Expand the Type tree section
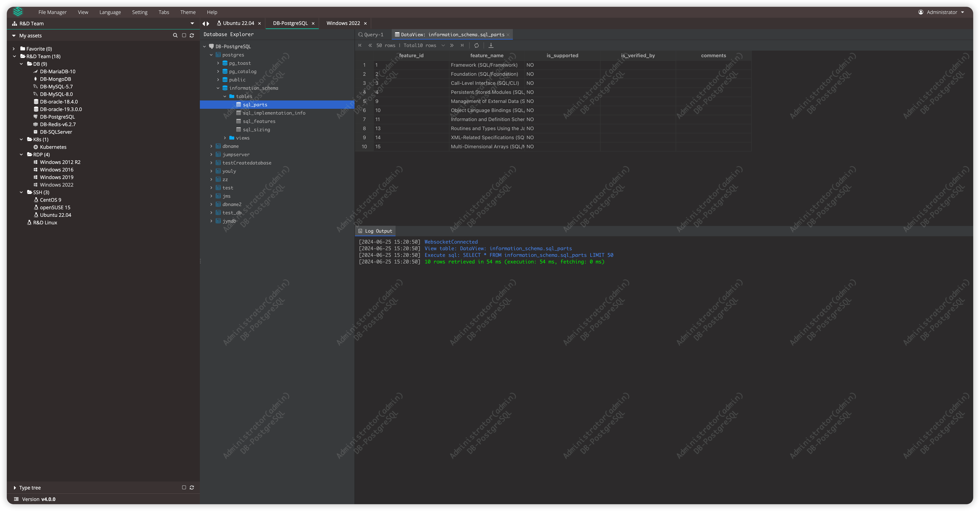The height and width of the screenshot is (511, 980). pos(15,487)
